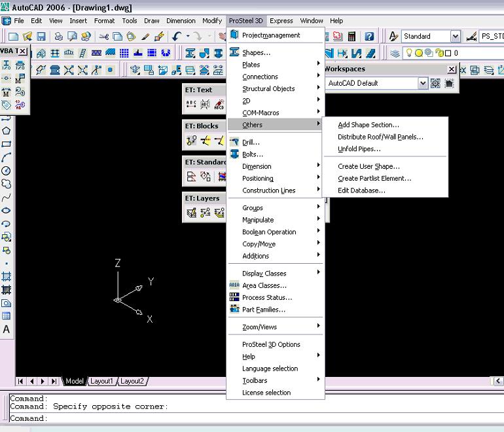This screenshot has width=504, height=432.
Task: Click the blue Help question mark icon
Action: tap(369, 36)
